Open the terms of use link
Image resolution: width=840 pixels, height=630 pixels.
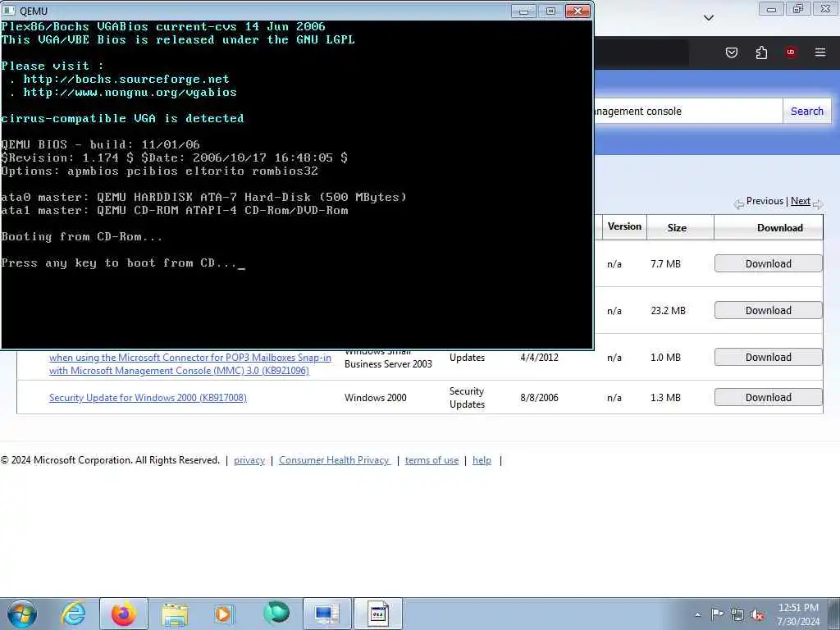pos(431,460)
